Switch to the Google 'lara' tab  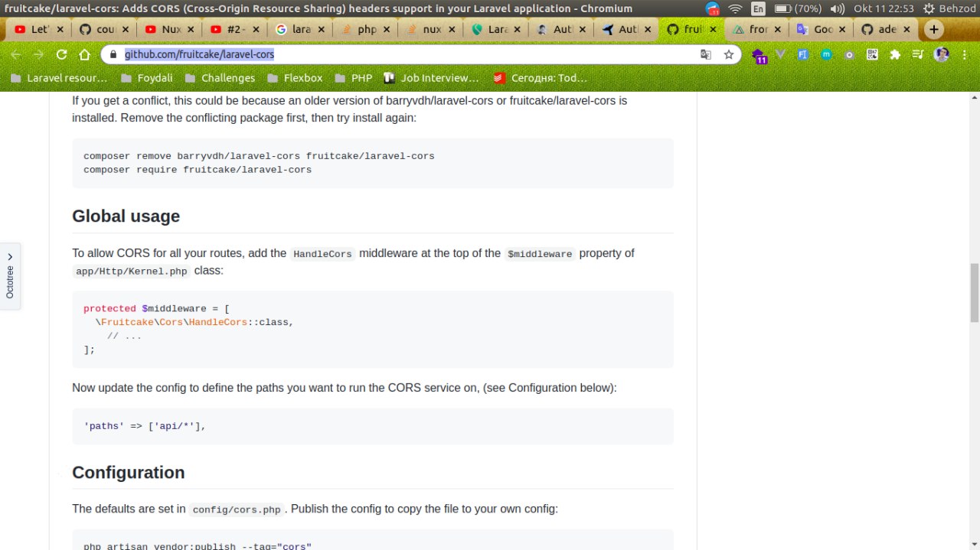(x=300, y=30)
